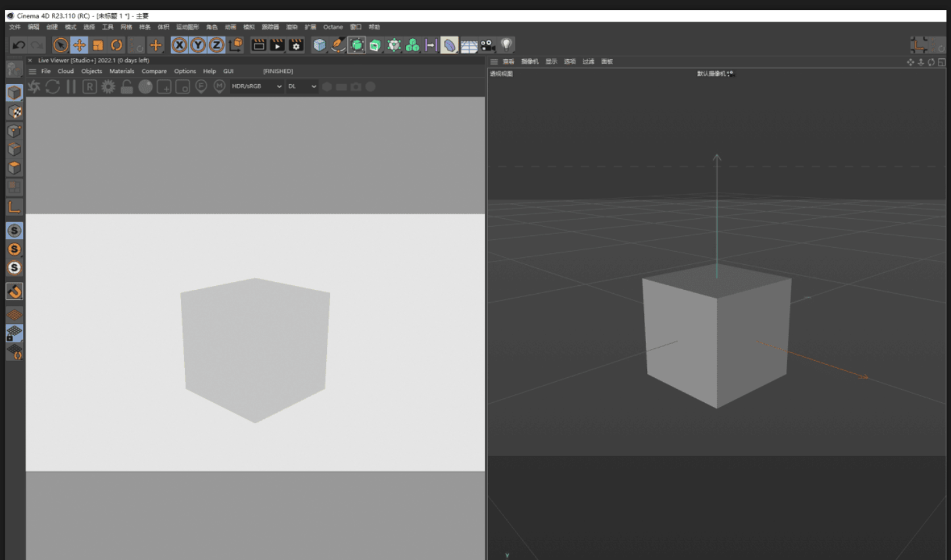Click the purple linear field icon

[x=431, y=45]
